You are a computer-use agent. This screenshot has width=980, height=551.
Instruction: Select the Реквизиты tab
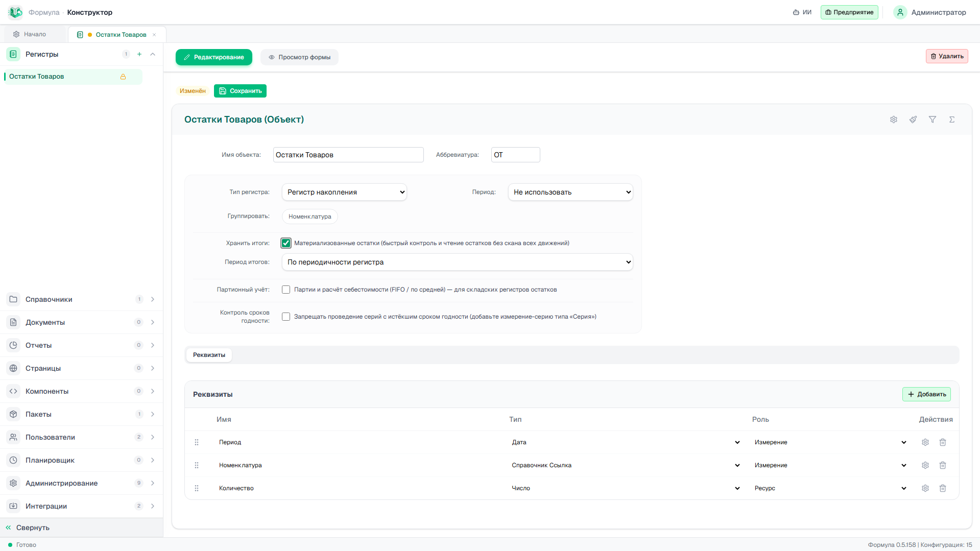[x=209, y=355]
